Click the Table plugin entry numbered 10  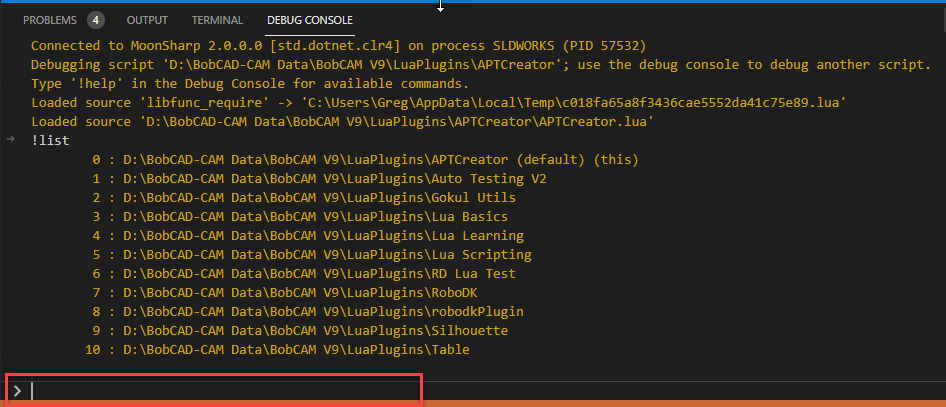pyautogui.click(x=281, y=350)
